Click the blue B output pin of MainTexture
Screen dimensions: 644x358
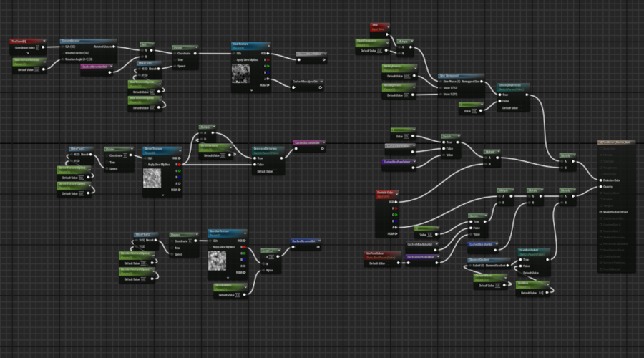[268, 72]
